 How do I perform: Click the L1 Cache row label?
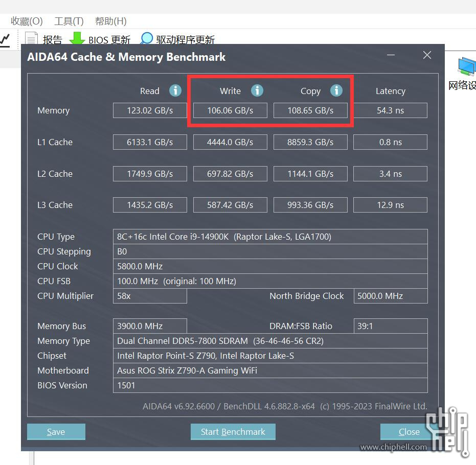pyautogui.click(x=55, y=142)
